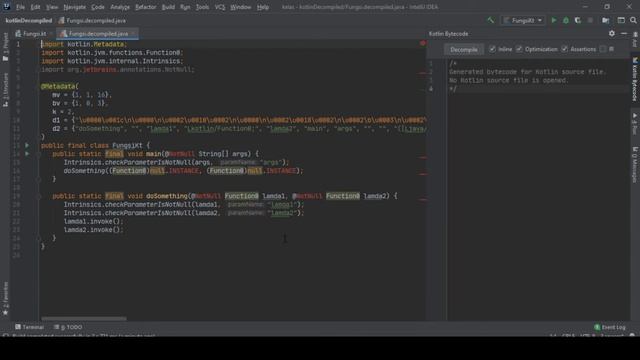Start debugging with the bug icon
The image size is (640, 360).
point(566,20)
